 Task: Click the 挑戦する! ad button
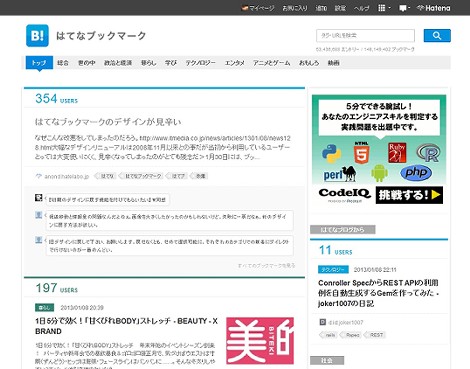coord(409,195)
